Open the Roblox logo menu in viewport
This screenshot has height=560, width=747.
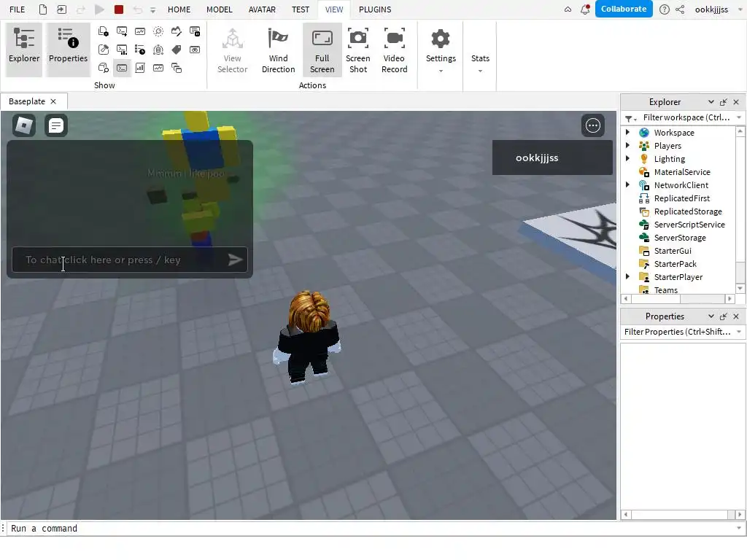(x=24, y=125)
